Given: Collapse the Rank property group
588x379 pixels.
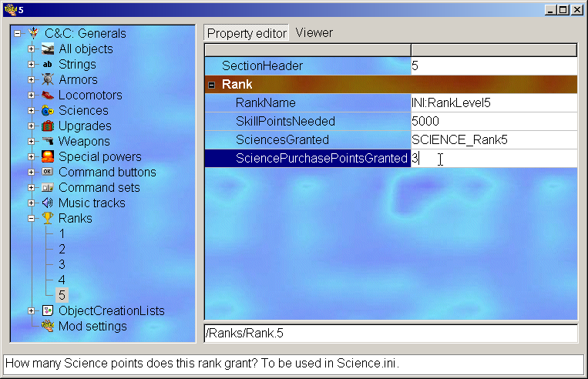Looking at the screenshot, I should pyautogui.click(x=211, y=85).
